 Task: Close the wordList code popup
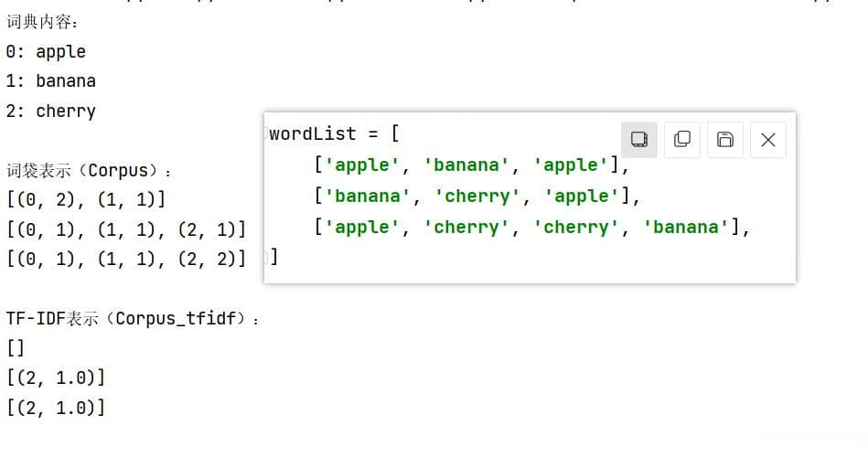[x=767, y=140]
